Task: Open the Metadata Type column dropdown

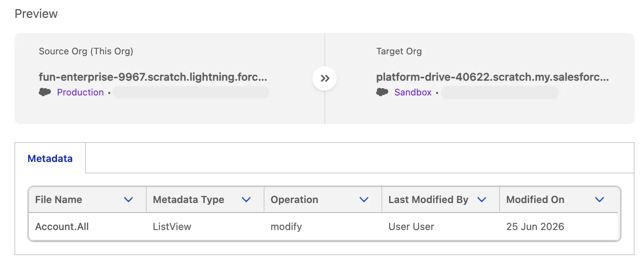Action: [x=246, y=200]
